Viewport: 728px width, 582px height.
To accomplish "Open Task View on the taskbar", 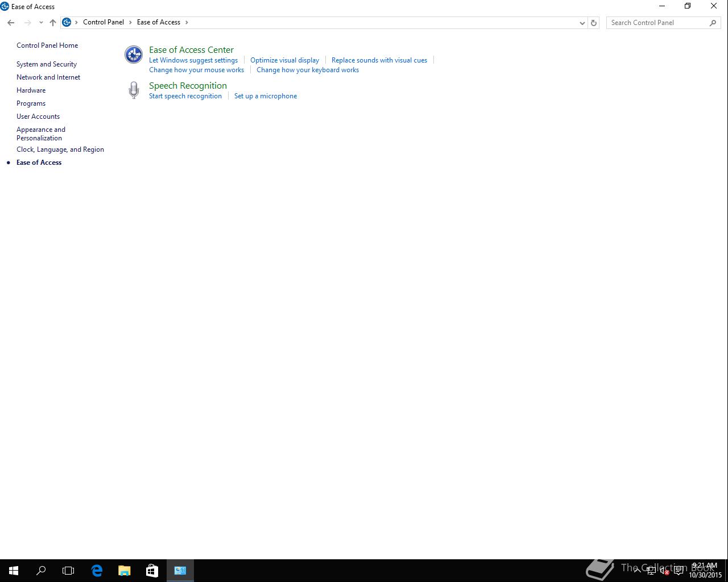I will (x=68, y=571).
